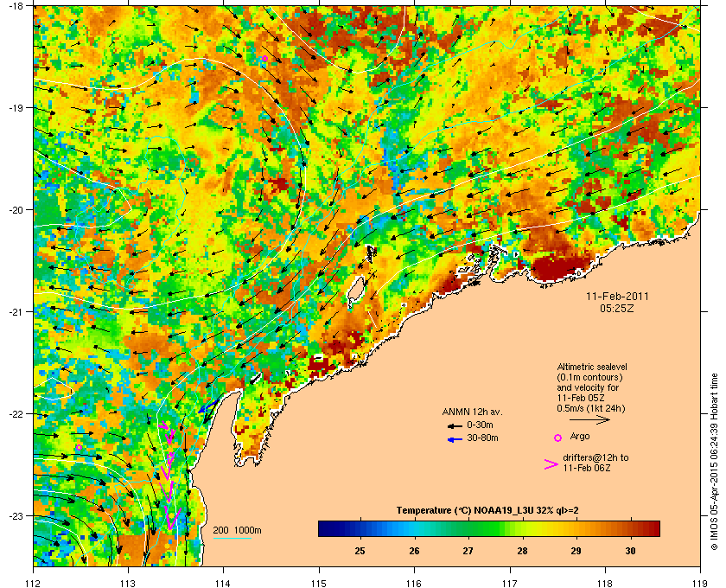Click the longitude axis label "115"
Viewport: 726px width, 588px height.
click(319, 584)
